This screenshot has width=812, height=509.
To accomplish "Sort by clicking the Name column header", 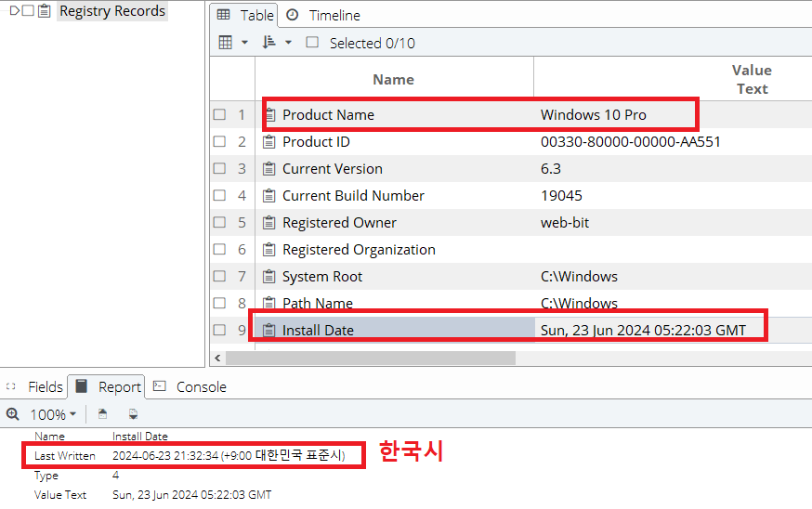I will [x=393, y=80].
